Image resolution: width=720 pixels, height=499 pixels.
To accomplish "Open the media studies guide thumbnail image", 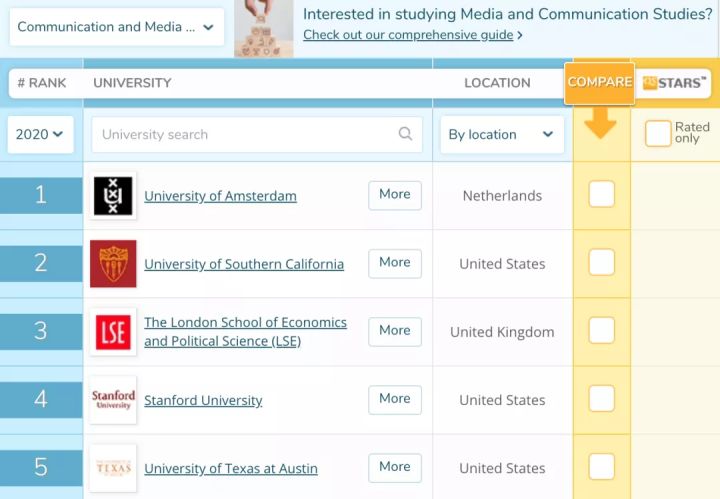I will [264, 28].
